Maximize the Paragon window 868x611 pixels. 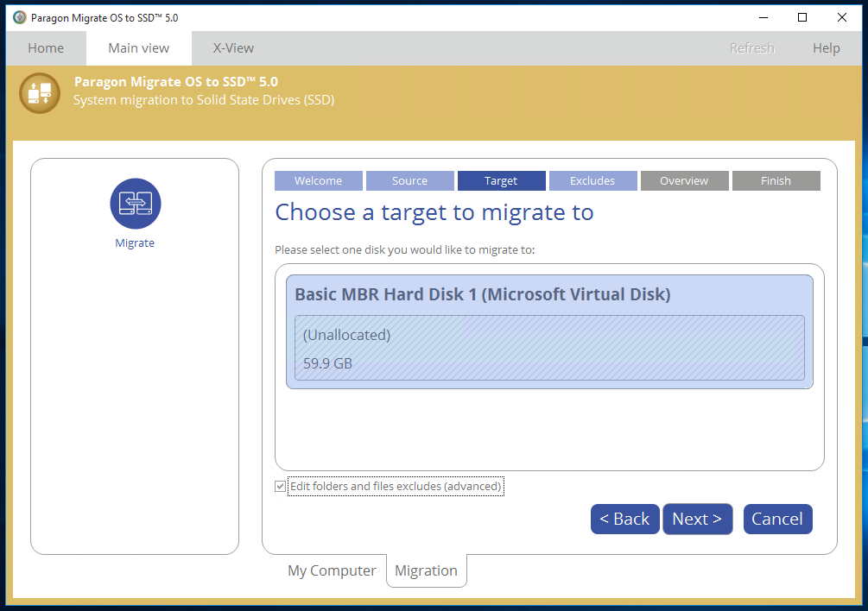pyautogui.click(x=802, y=17)
